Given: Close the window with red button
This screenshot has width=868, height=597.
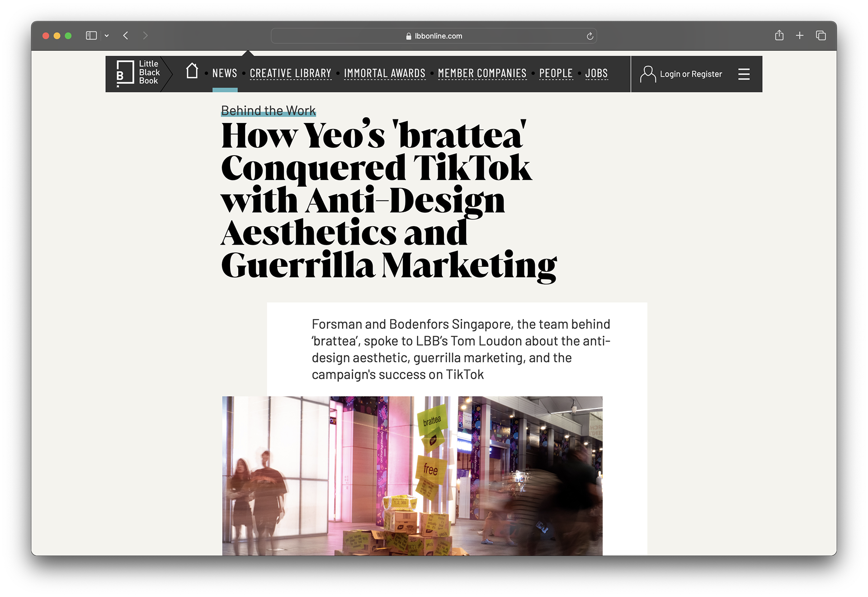Looking at the screenshot, I should [46, 36].
